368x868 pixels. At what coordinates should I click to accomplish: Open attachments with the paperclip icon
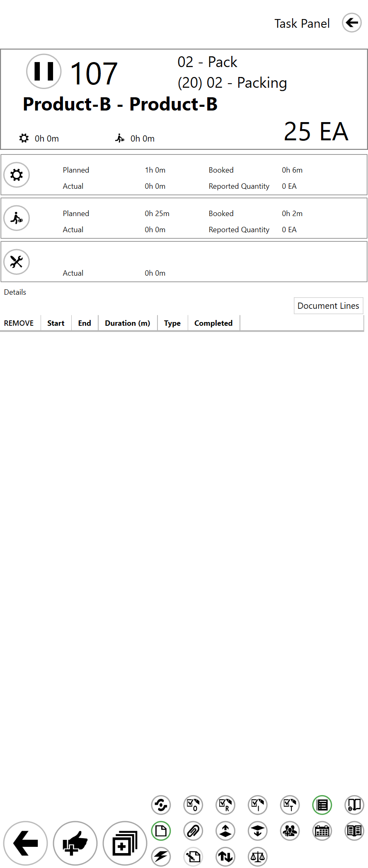point(193,831)
